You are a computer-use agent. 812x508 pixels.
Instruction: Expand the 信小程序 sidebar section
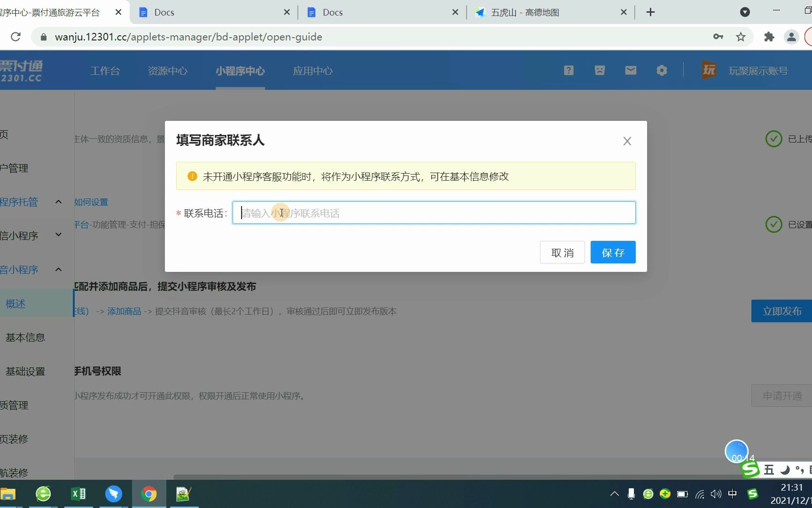click(58, 235)
